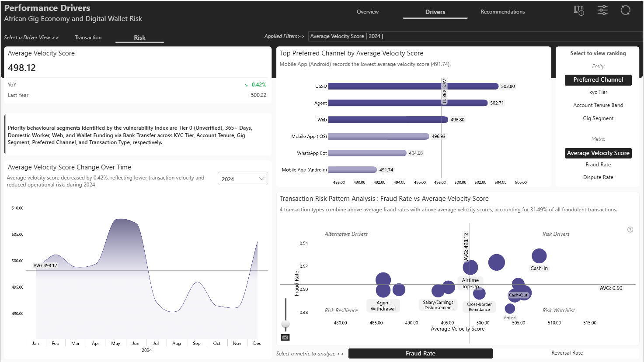Click the Refund bubble in scatter chart
Screen dimensions: 644x362
pyautogui.click(x=510, y=309)
